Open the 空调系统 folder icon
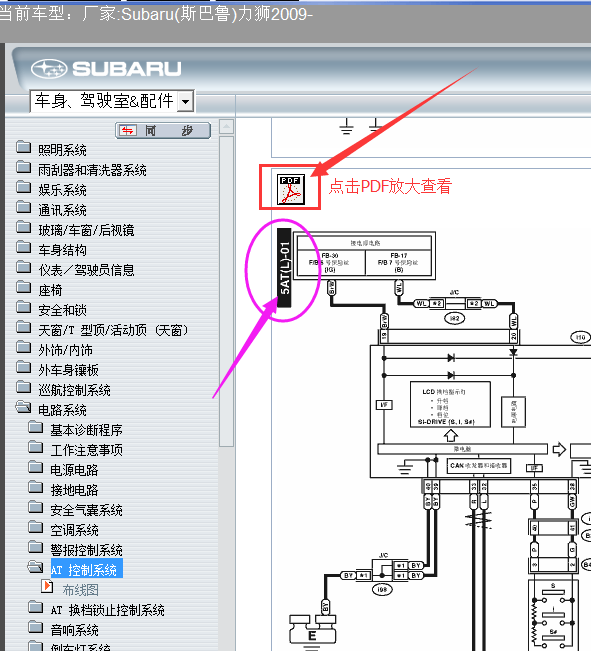 tap(36, 527)
